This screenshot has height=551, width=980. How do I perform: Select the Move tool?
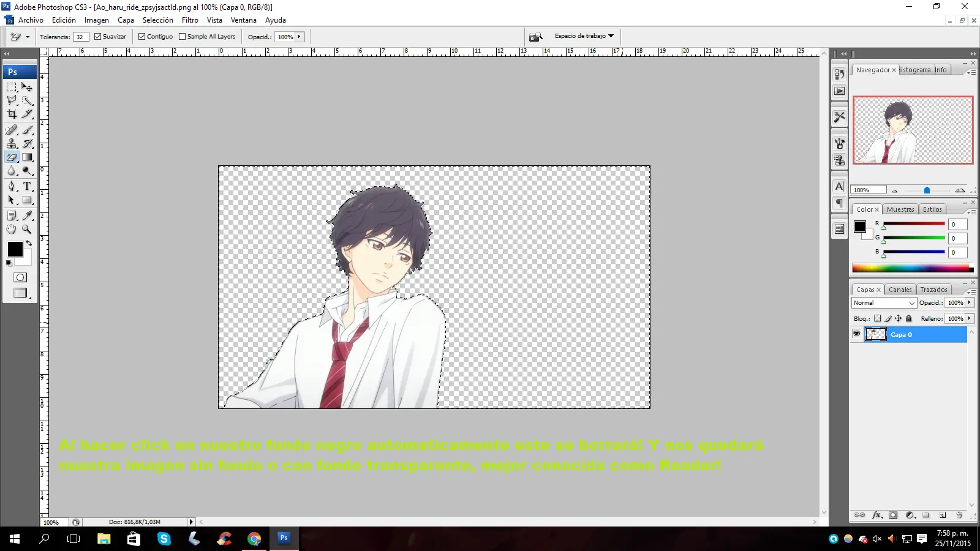27,87
